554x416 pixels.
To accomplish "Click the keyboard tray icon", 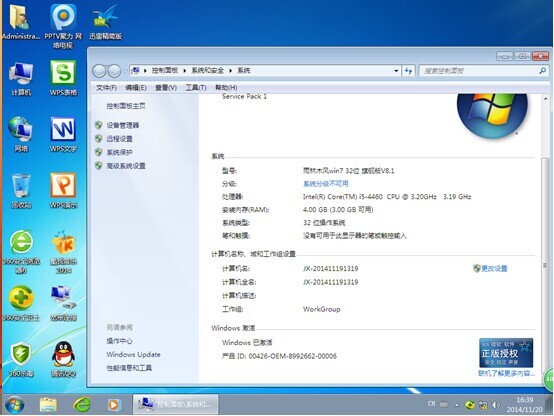I will 444,404.
